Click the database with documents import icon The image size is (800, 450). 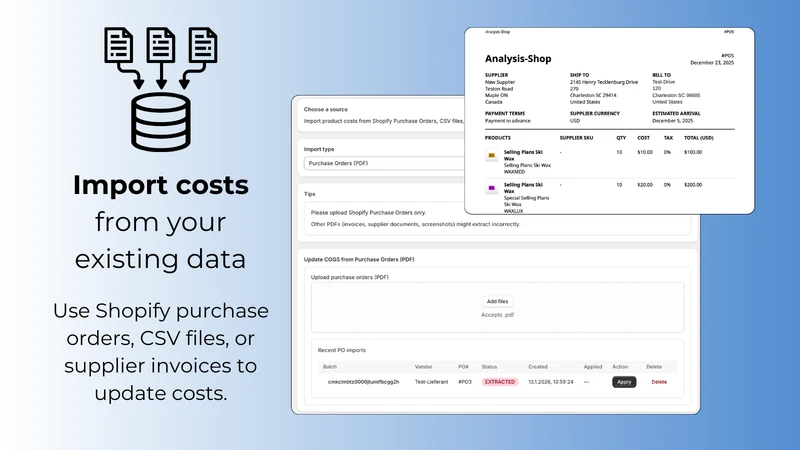(161, 89)
